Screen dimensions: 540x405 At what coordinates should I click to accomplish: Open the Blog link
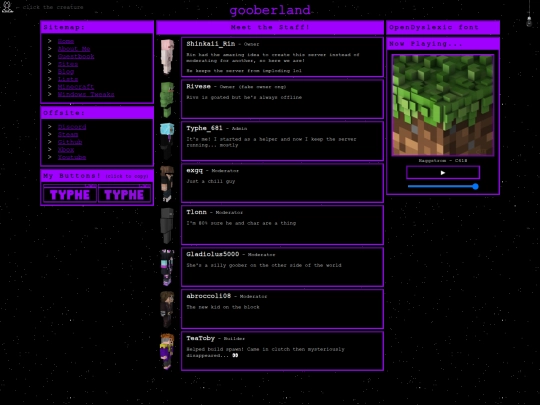pos(66,72)
